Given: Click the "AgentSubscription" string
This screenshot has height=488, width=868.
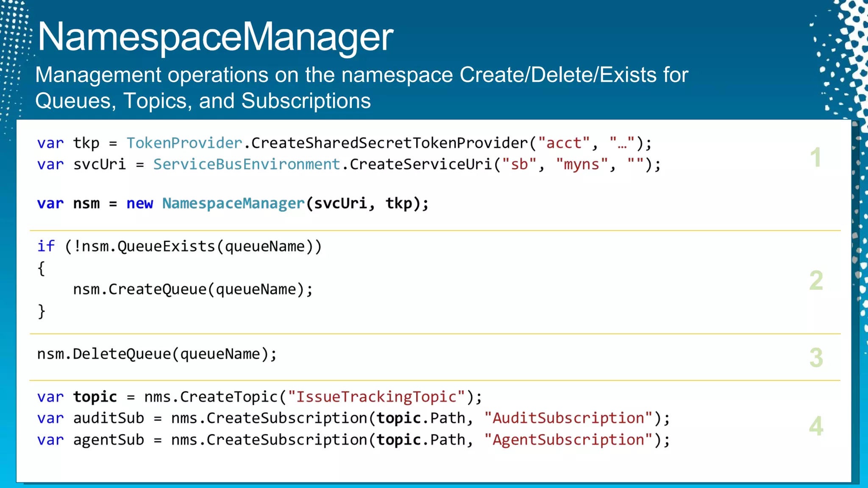Looking at the screenshot, I should (x=568, y=440).
